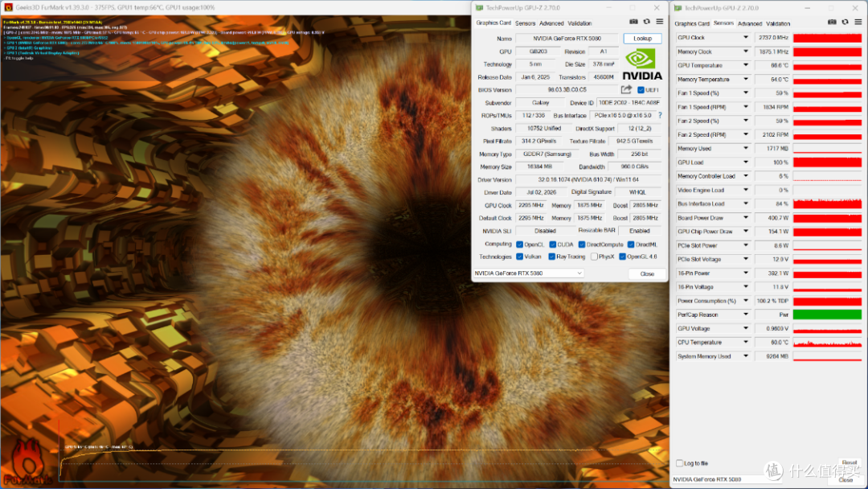
Task: Toggle the OpenGL 4.6 checkbox
Action: coord(622,257)
